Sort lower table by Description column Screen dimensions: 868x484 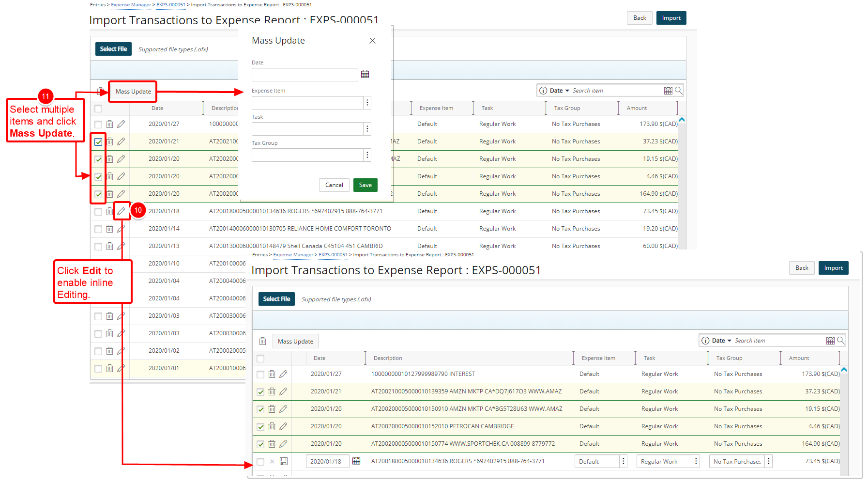point(388,358)
